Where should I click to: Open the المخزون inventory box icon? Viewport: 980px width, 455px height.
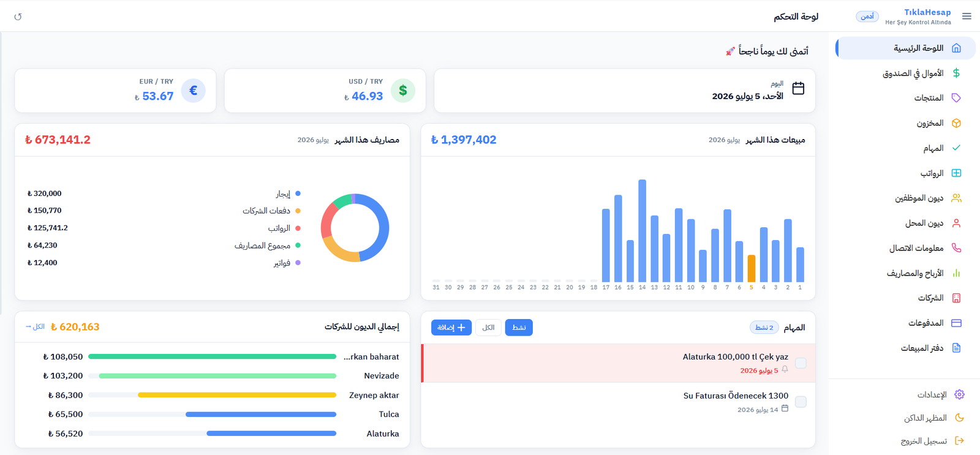(956, 123)
